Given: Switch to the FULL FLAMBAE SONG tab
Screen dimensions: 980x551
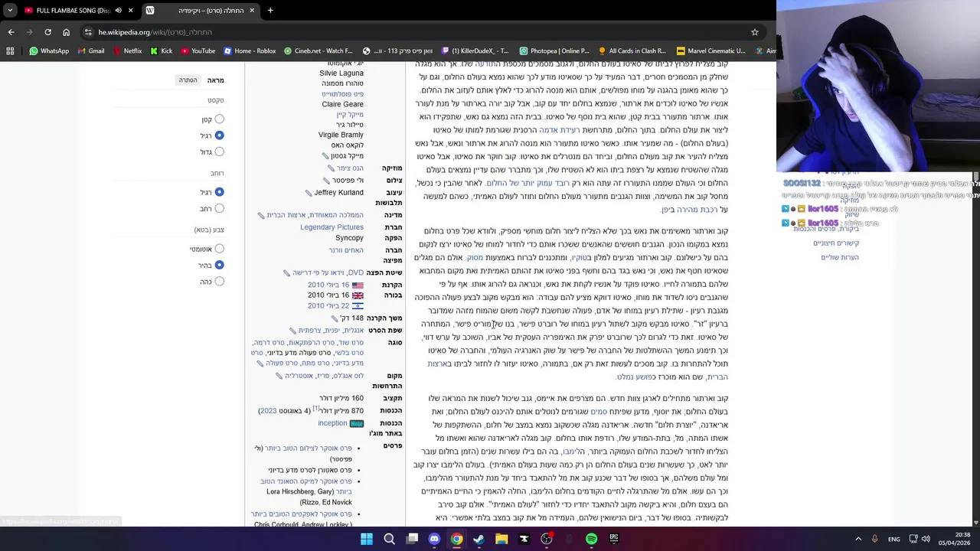Looking at the screenshot, I should tap(73, 11).
